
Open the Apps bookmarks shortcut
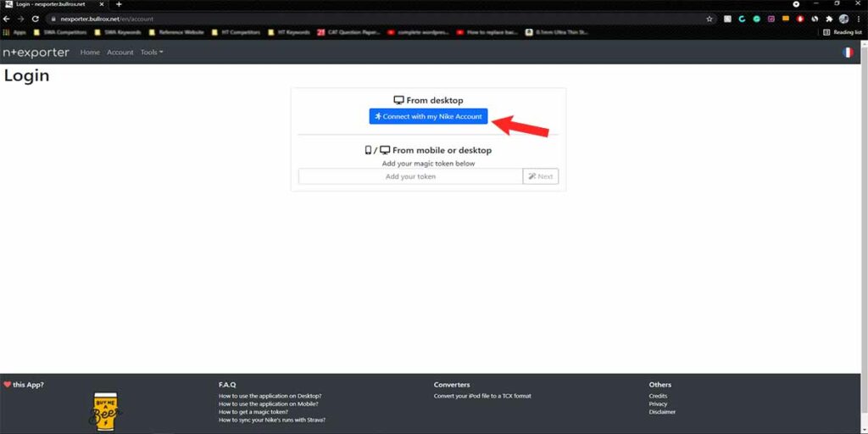tap(14, 32)
